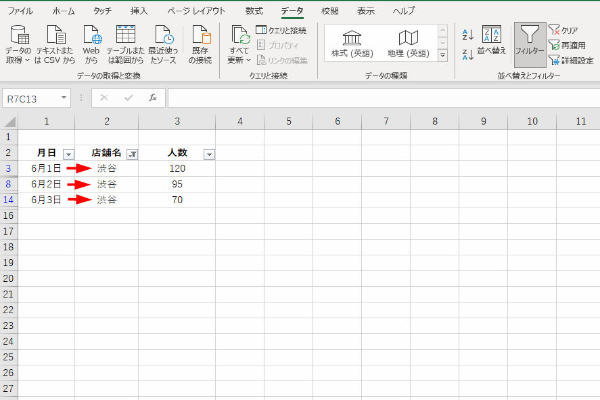Import from テキストまたはCSV icon
600x400 pixels.
(x=54, y=44)
